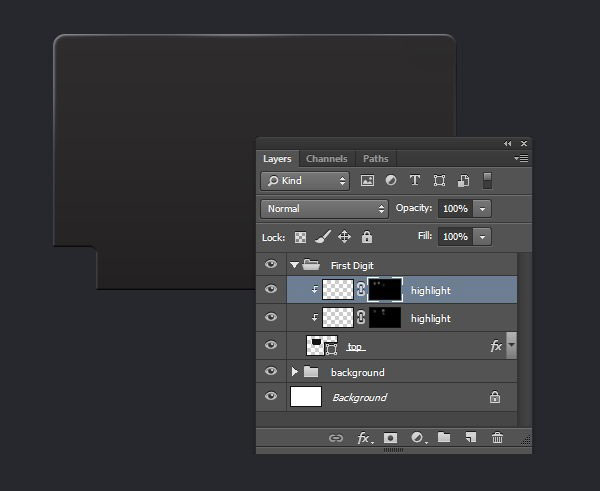Toggle the layer filtering switch
Screen dimensions: 600x491
click(487, 181)
